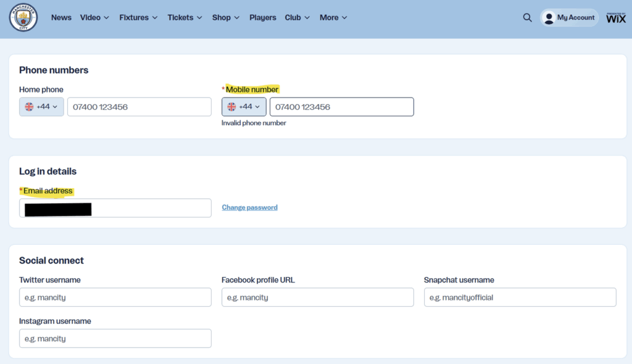Select the Facebook profile URL field
This screenshot has width=632, height=364.
[317, 297]
